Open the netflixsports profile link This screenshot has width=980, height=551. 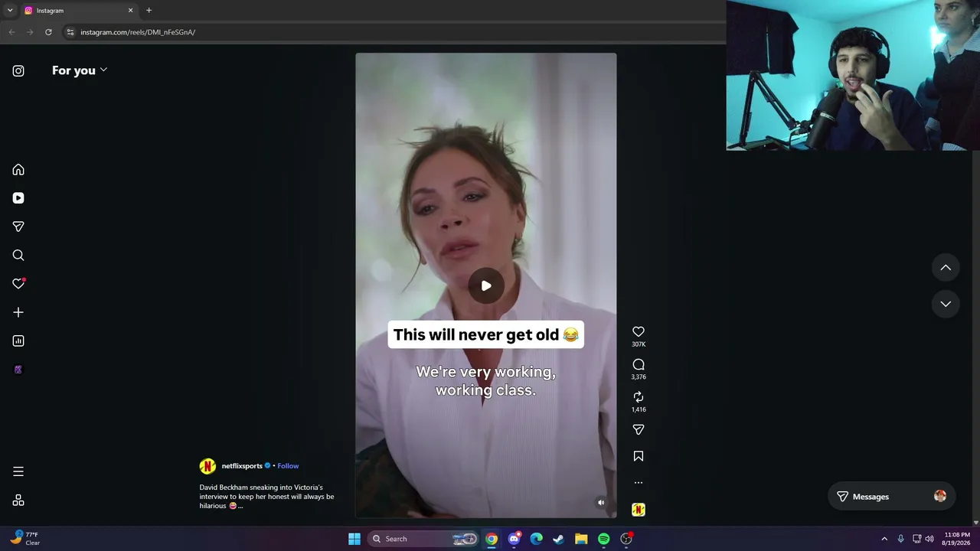(242, 466)
